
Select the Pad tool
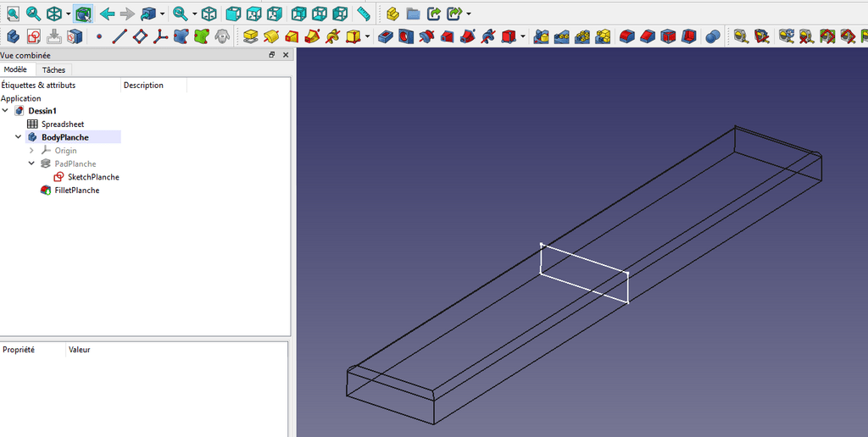251,36
